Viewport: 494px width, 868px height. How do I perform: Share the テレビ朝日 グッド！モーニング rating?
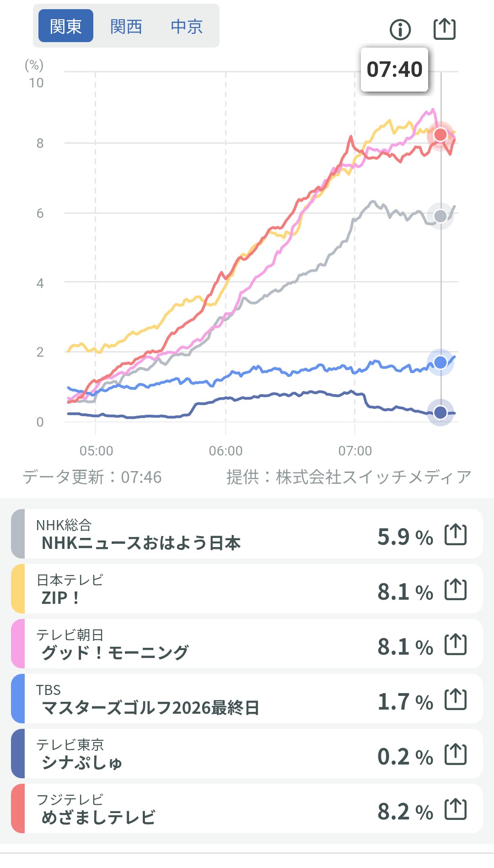coord(456,644)
